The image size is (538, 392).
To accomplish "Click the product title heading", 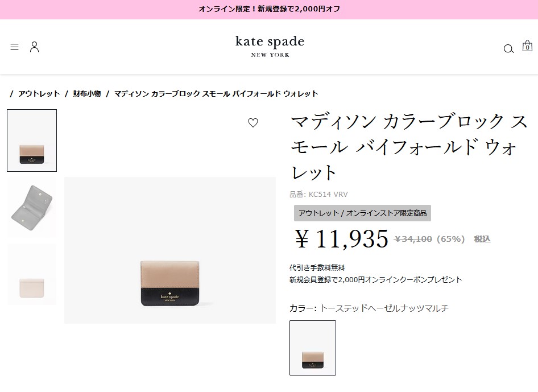I will click(x=409, y=147).
